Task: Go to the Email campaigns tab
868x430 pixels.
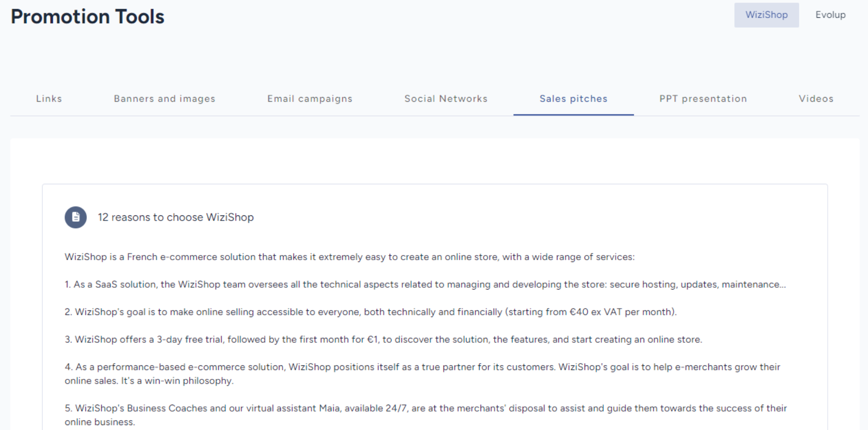Action: click(310, 98)
